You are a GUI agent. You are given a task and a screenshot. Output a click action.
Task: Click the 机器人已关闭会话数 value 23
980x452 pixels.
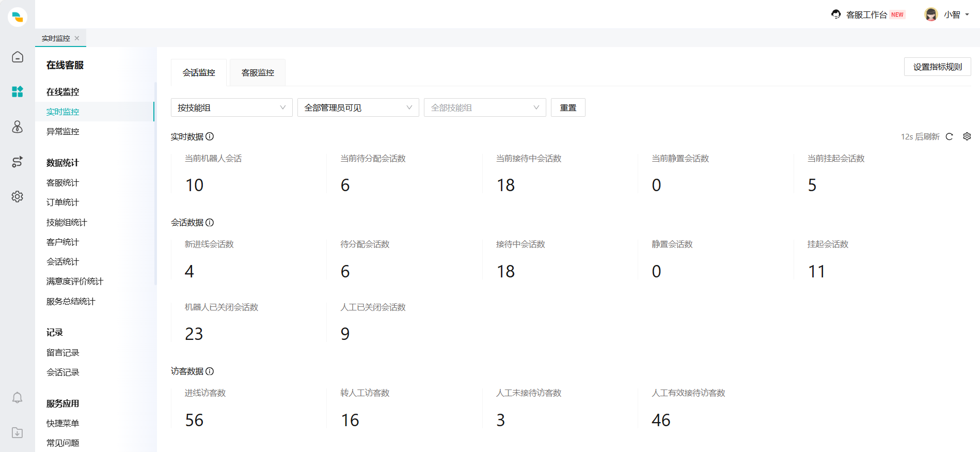tap(194, 334)
